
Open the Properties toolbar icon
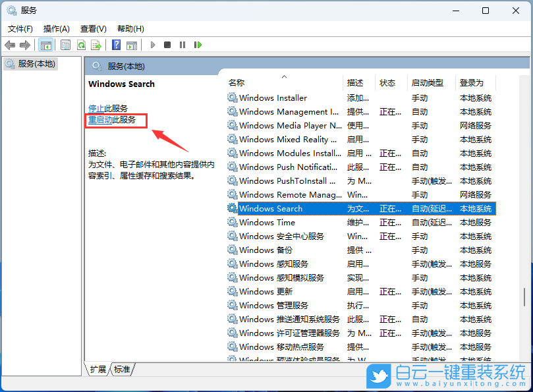[65, 45]
